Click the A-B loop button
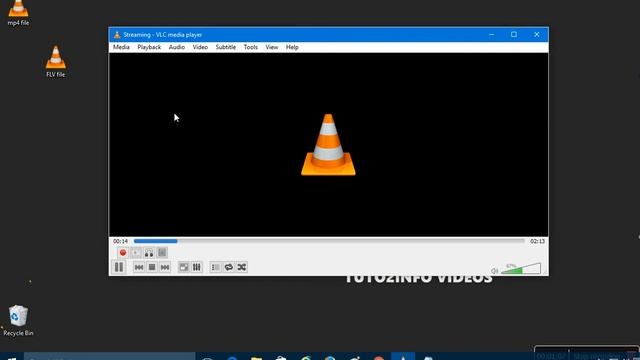The image size is (640, 360). click(149, 253)
